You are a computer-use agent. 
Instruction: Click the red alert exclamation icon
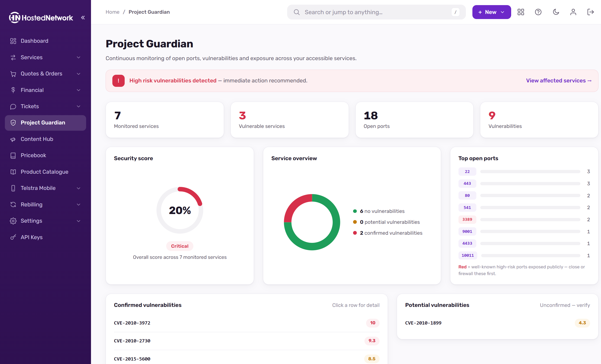[119, 81]
